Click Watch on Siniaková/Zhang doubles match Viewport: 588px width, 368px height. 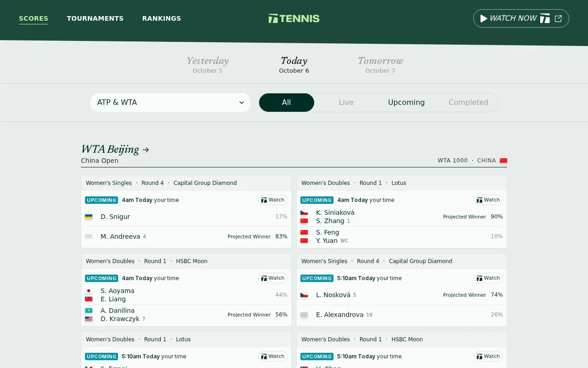click(x=488, y=200)
